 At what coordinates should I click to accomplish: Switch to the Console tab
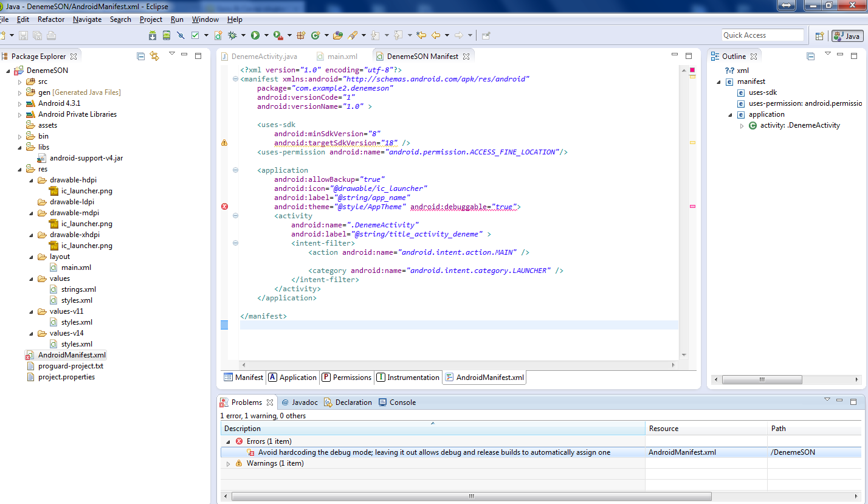pyautogui.click(x=397, y=402)
